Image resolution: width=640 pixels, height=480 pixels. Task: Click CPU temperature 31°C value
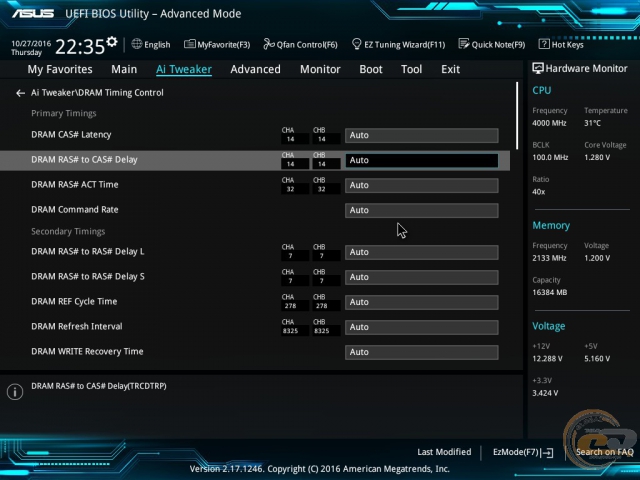[592, 123]
